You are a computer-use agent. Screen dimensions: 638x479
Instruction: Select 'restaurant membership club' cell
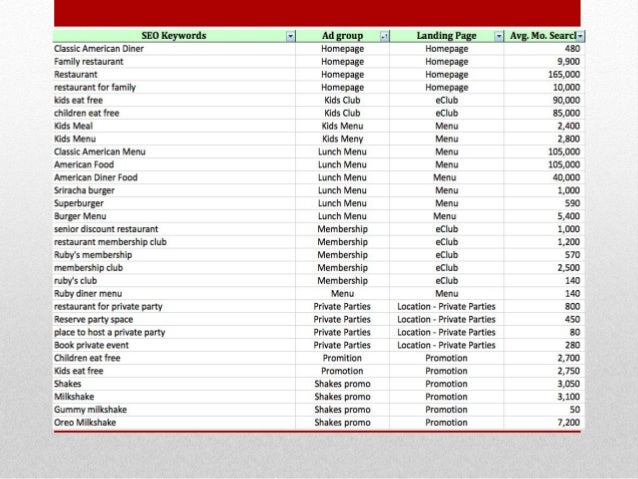click(x=174, y=242)
